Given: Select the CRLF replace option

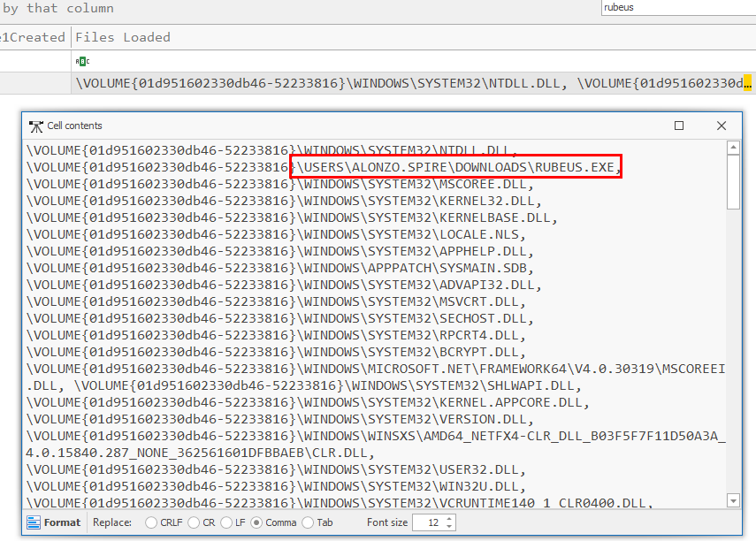Looking at the screenshot, I should (151, 522).
